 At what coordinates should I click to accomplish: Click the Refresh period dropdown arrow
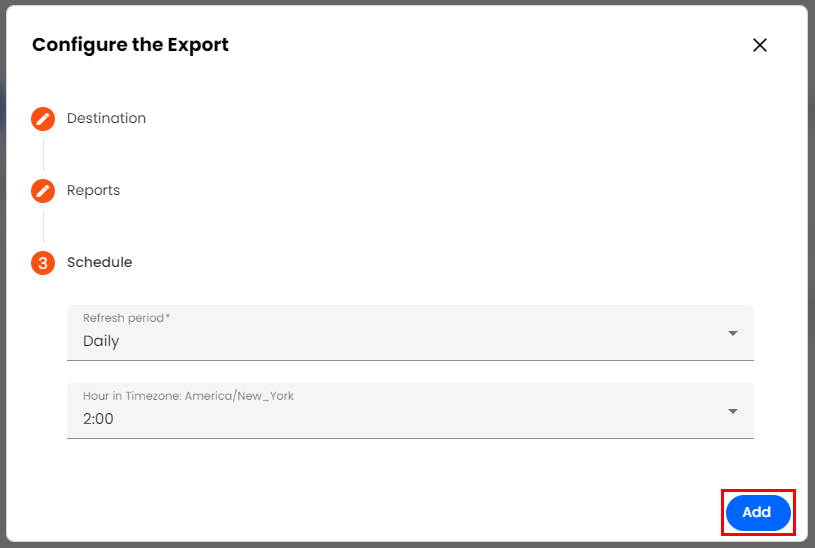(733, 333)
